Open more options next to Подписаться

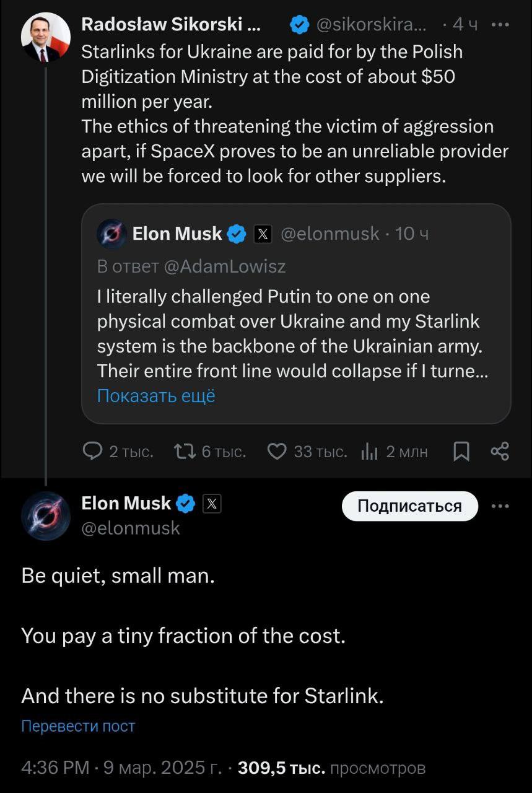pyautogui.click(x=500, y=506)
